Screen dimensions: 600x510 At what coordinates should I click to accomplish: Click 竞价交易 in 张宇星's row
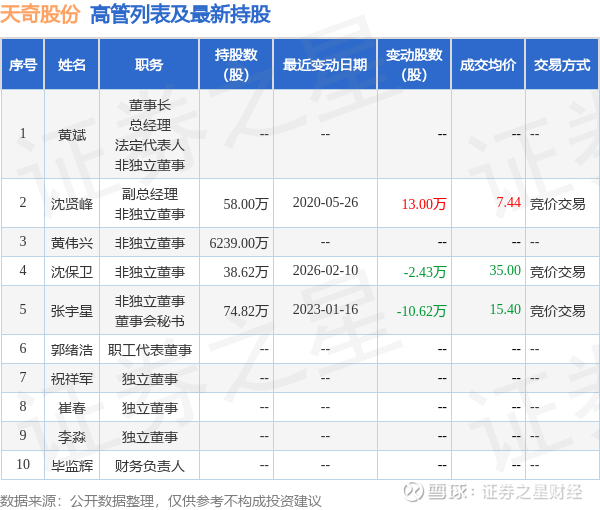pyautogui.click(x=558, y=311)
